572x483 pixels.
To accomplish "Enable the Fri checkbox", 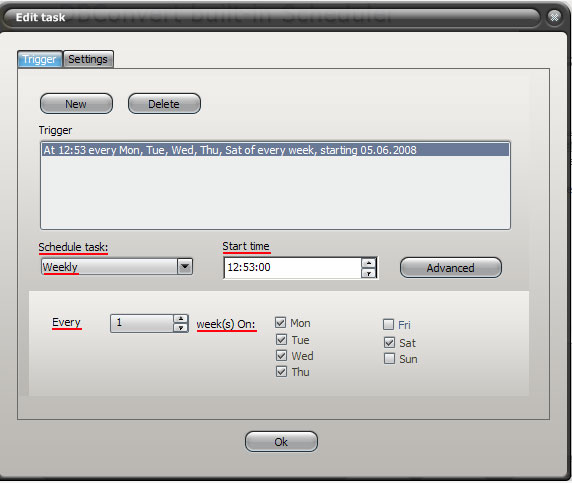I will pyautogui.click(x=389, y=324).
